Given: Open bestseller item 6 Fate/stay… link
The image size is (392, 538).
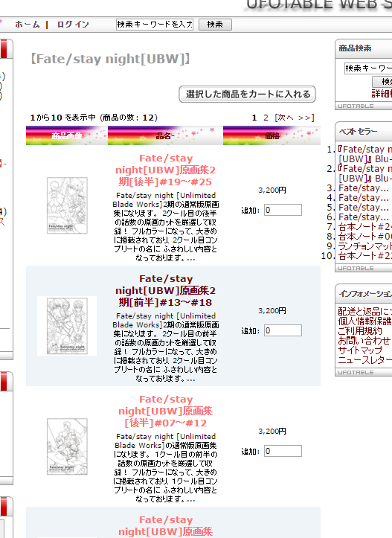Looking at the screenshot, I should [x=364, y=217].
